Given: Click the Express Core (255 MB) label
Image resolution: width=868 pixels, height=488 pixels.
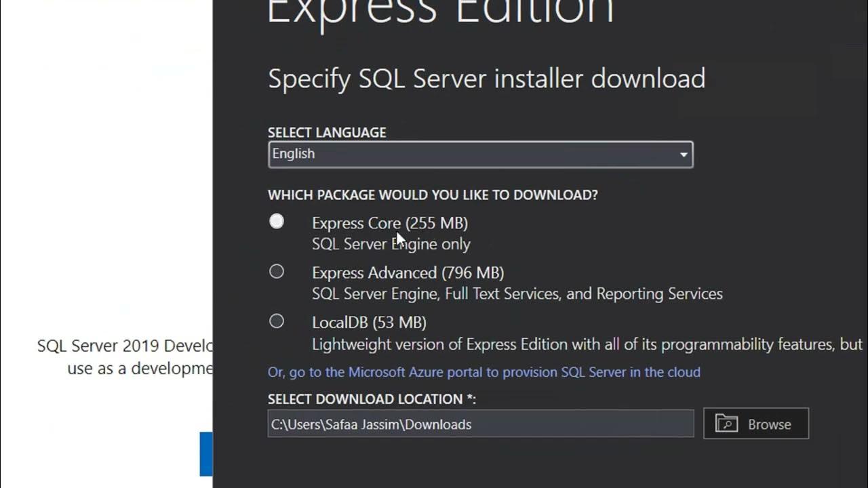Looking at the screenshot, I should [x=389, y=223].
